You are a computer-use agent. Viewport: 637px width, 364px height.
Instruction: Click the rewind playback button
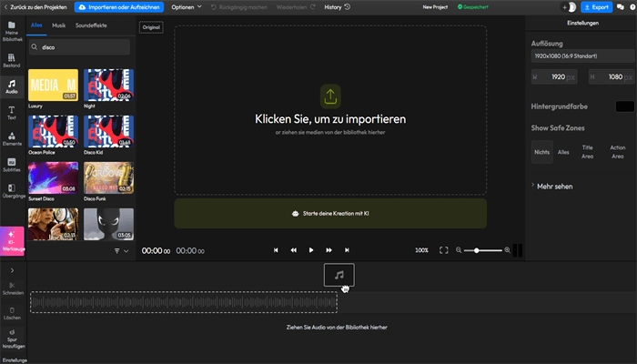click(293, 250)
